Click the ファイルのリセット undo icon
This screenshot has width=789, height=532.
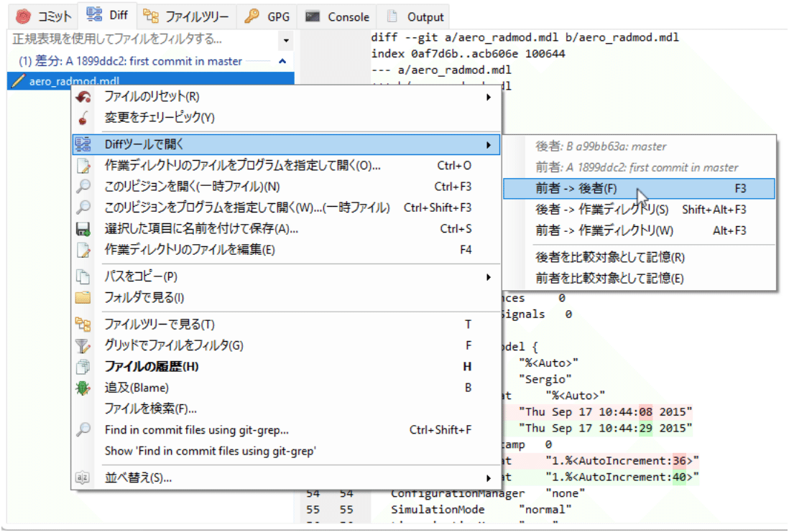[83, 96]
